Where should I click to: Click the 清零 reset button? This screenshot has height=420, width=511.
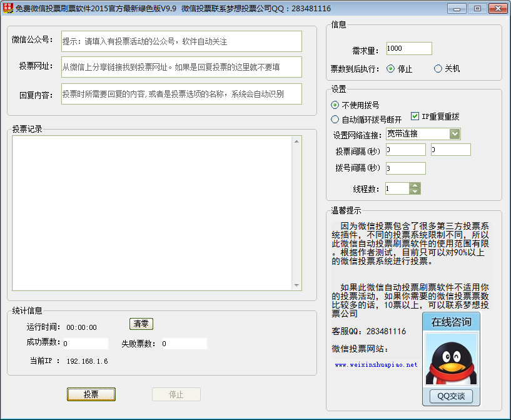tap(141, 324)
